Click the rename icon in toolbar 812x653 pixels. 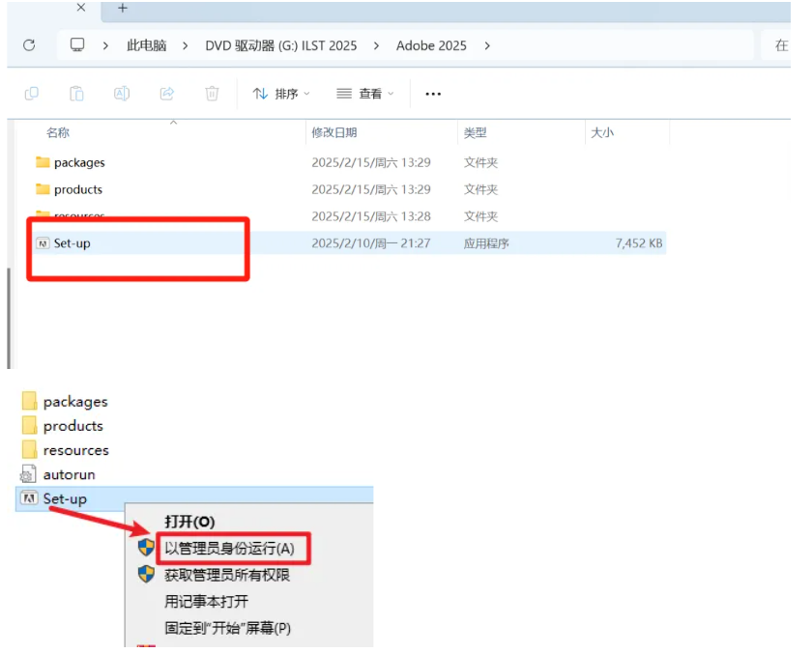tap(122, 94)
